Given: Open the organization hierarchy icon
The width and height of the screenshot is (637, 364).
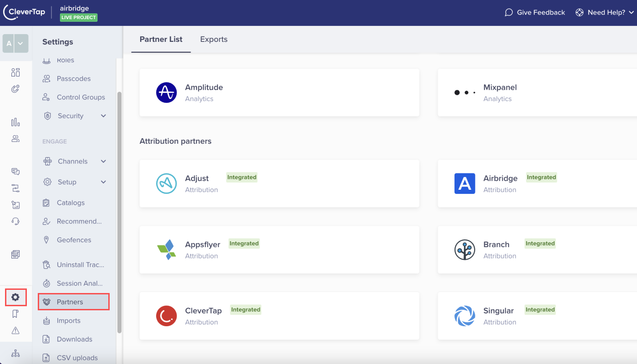Looking at the screenshot, I should tap(15, 353).
